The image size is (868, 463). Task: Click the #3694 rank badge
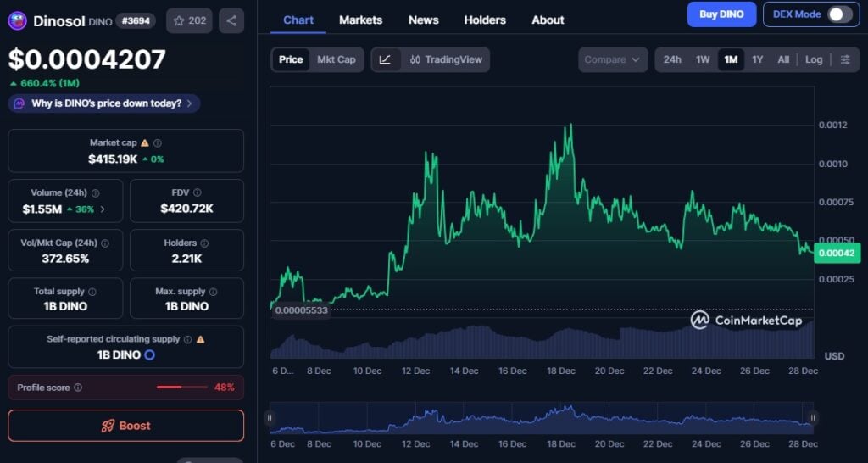pos(136,21)
